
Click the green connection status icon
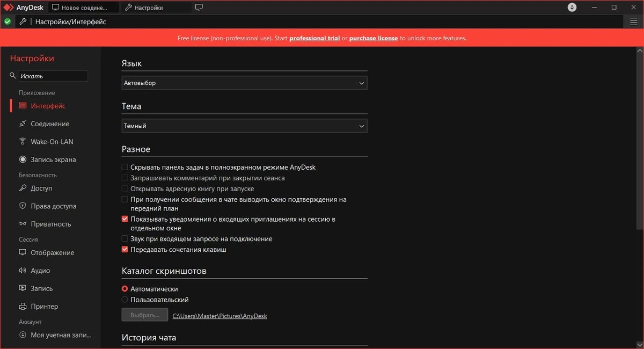(8, 21)
